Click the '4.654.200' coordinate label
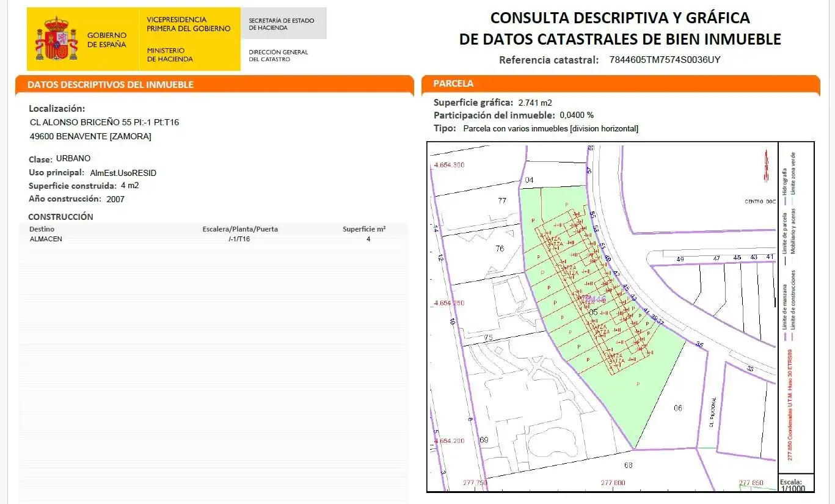 pyautogui.click(x=449, y=440)
